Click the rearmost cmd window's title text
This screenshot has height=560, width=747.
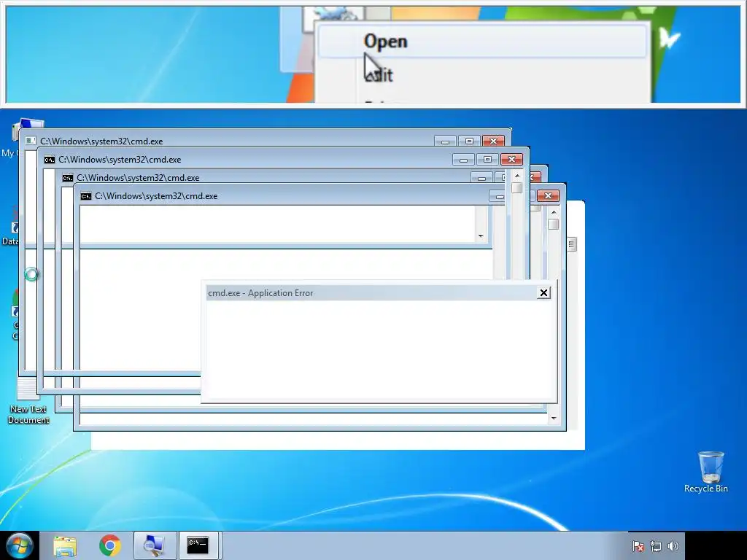point(101,141)
